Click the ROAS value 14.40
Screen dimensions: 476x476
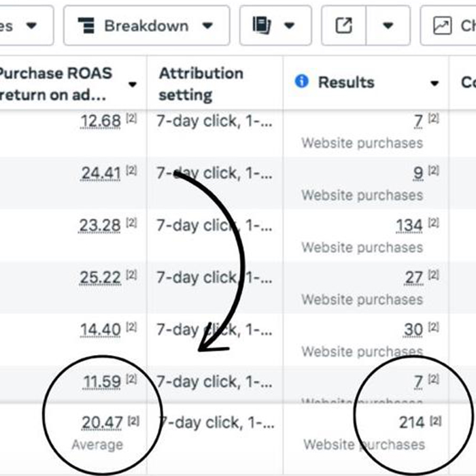101,330
